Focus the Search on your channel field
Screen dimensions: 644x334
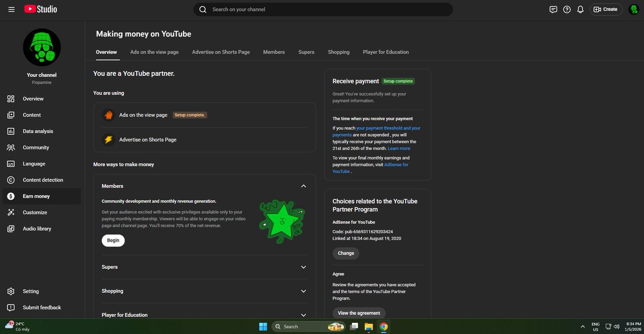pos(323,9)
